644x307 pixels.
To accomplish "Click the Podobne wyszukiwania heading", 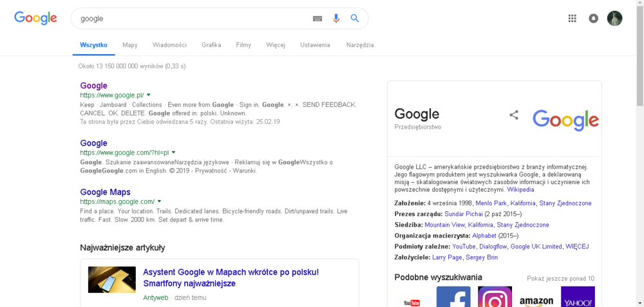I will 438,277.
